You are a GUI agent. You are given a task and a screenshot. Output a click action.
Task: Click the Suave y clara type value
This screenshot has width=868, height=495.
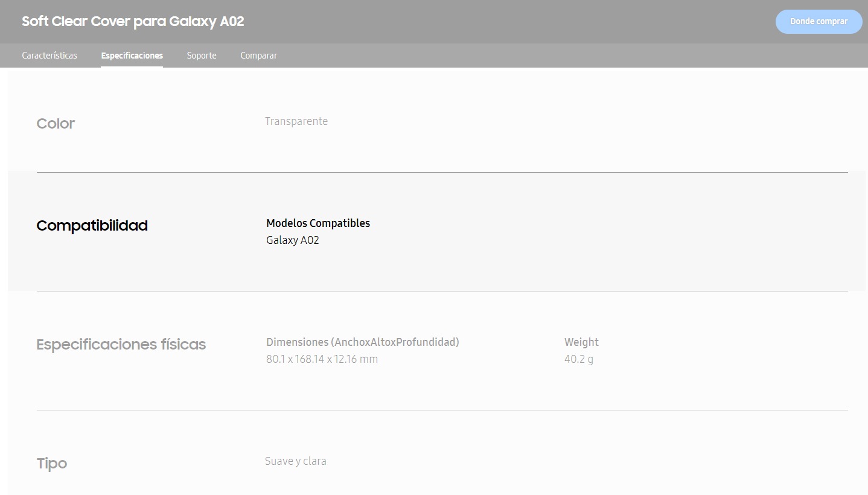click(295, 461)
